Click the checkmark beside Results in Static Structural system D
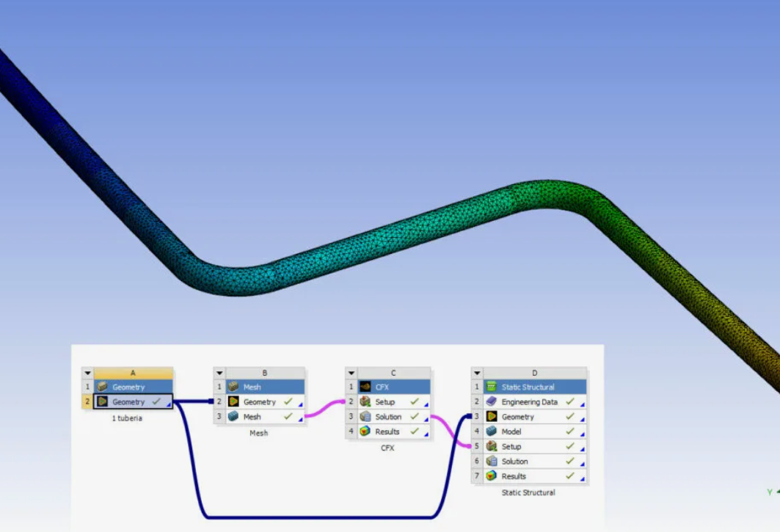The height and width of the screenshot is (532, 780). pyautogui.click(x=570, y=475)
